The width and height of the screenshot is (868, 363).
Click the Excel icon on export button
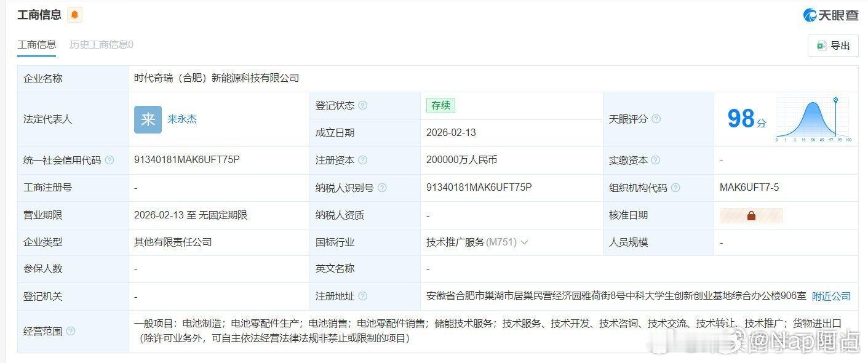point(821,46)
